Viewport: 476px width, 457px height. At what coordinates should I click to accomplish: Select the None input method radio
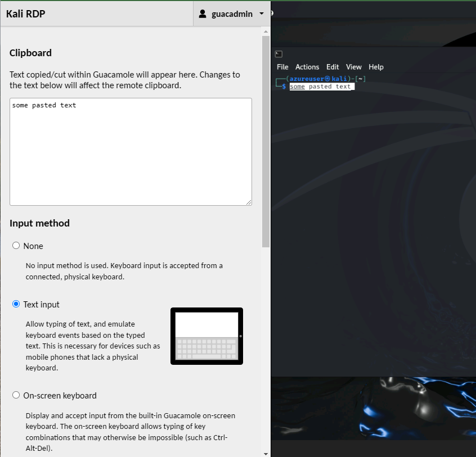click(x=16, y=245)
